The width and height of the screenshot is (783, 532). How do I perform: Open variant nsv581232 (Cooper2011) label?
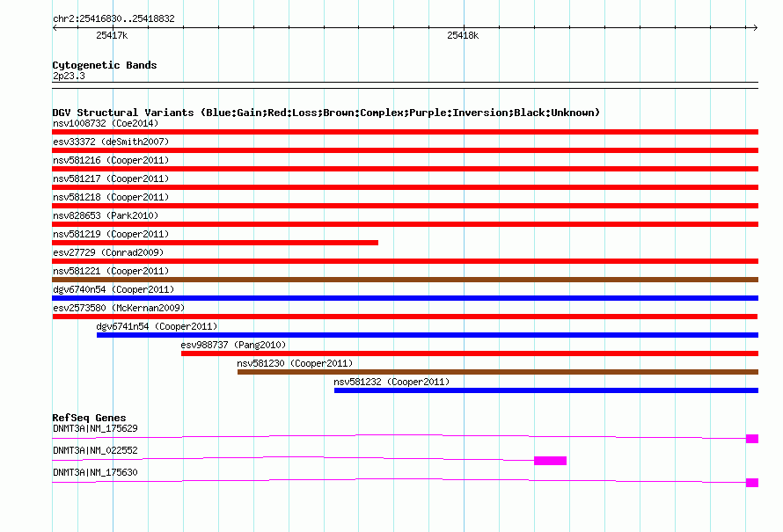[391, 382]
